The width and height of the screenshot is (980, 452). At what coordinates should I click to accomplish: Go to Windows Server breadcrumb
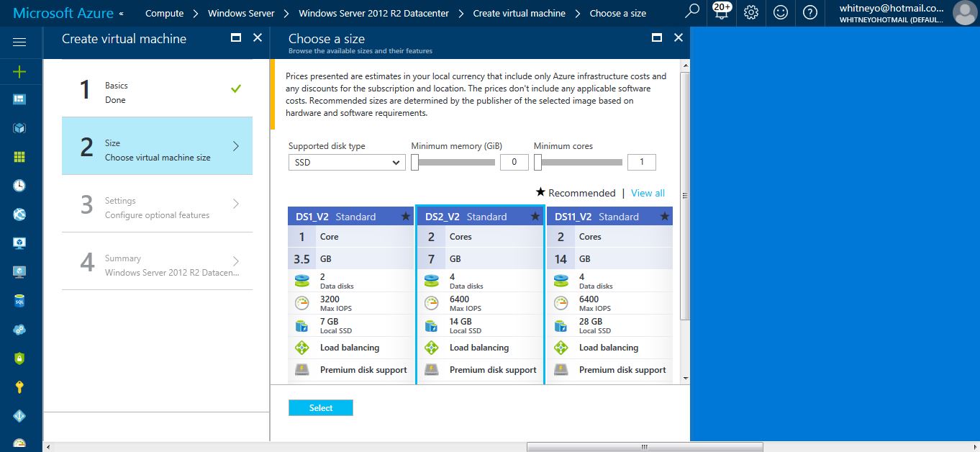241,13
